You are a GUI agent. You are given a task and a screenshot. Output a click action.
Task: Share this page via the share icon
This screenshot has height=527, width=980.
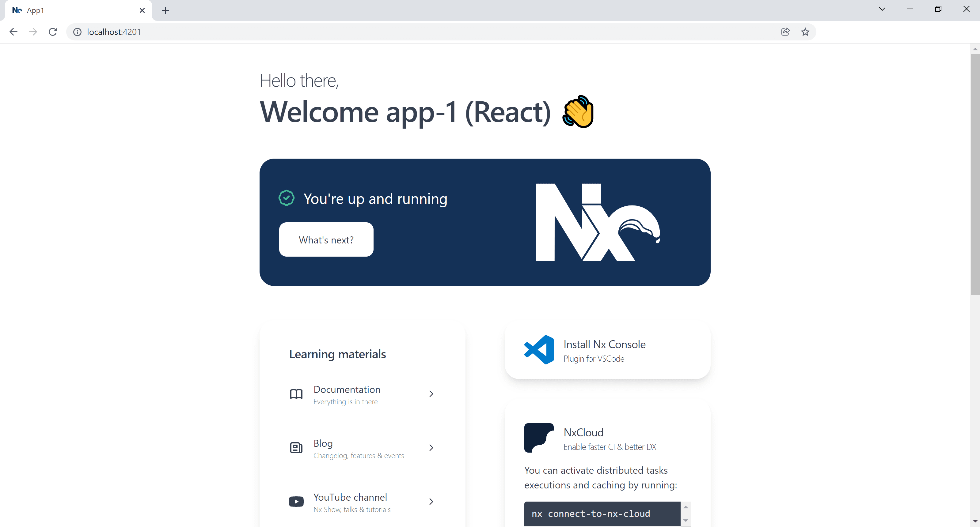tap(785, 32)
